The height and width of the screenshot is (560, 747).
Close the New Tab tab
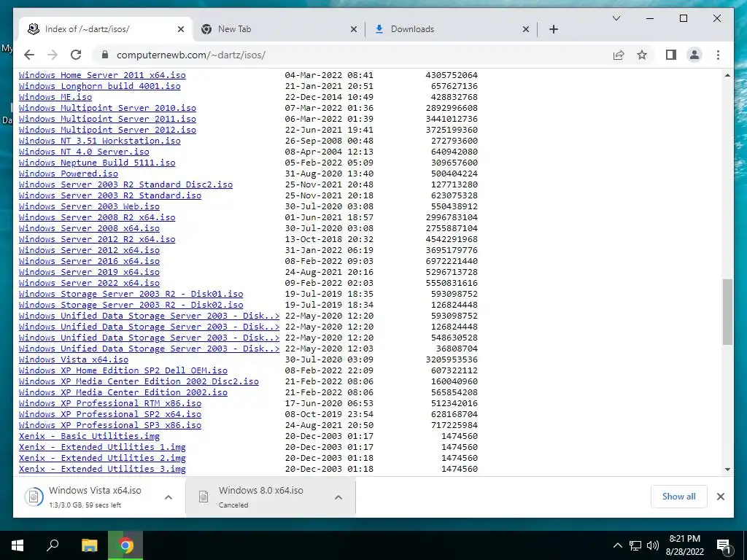(x=354, y=29)
